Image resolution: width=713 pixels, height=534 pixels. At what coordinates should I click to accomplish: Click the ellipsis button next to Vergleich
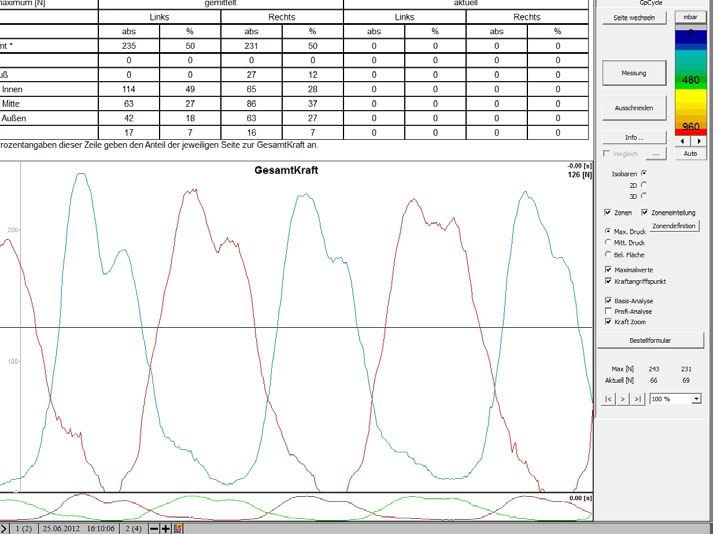point(656,155)
